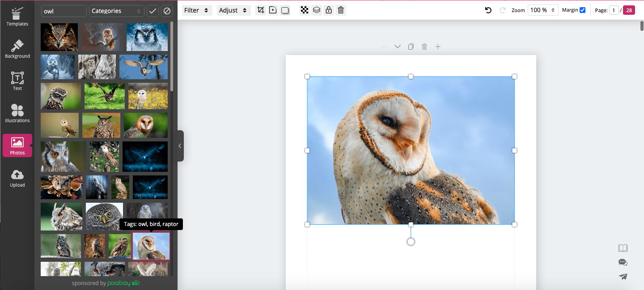Open the Photos panel
The image size is (644, 290).
coord(17,145)
